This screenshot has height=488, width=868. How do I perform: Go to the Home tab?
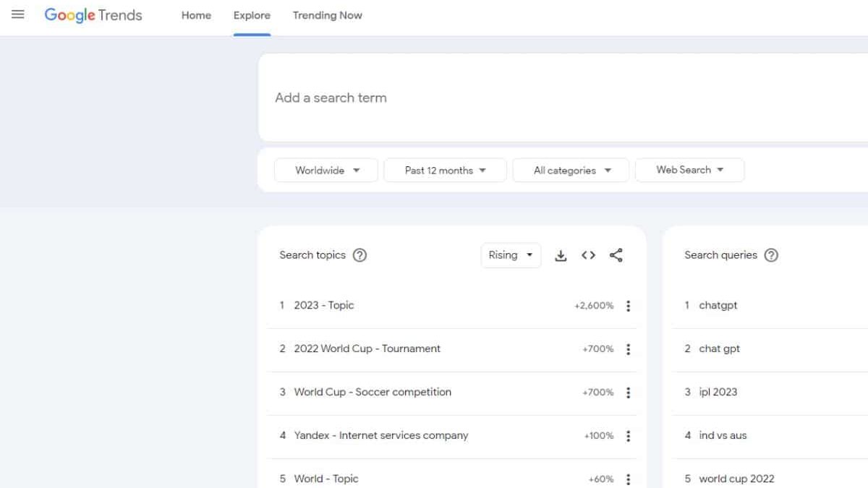pos(196,15)
